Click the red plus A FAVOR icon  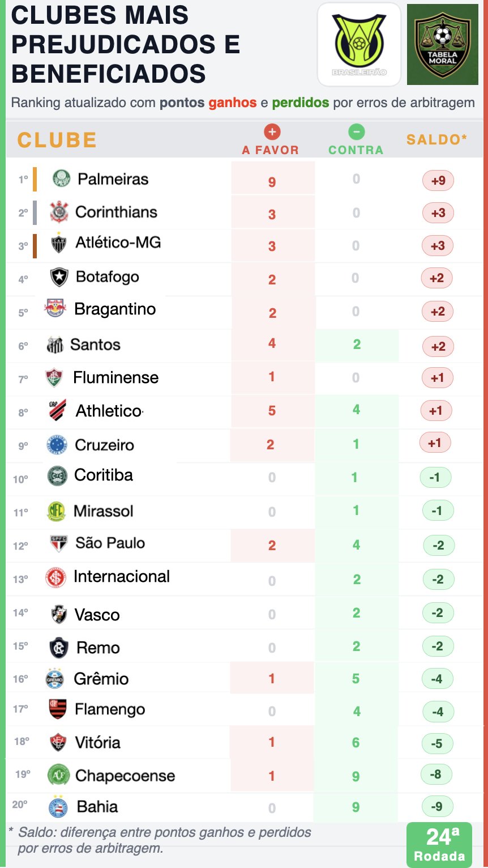[272, 132]
